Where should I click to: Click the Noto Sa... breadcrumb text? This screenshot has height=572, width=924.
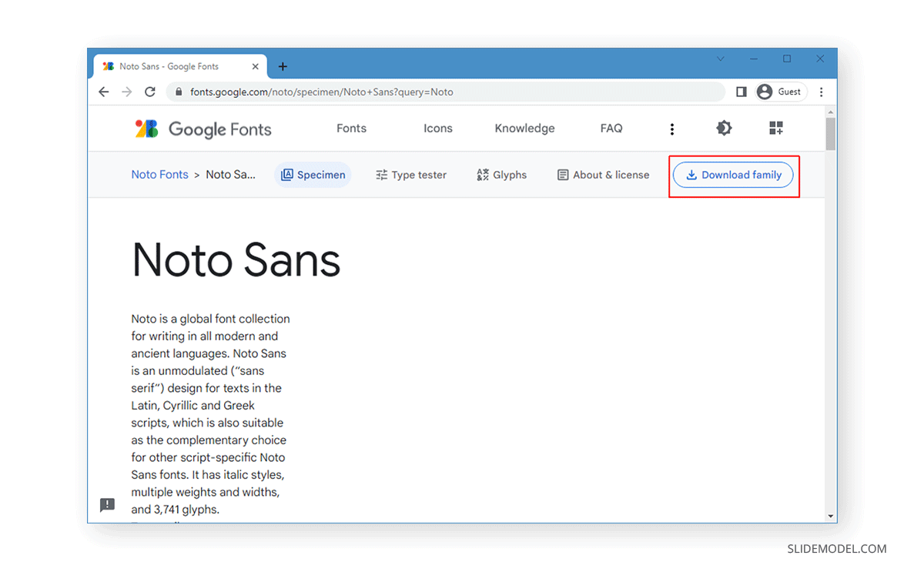pyautogui.click(x=231, y=175)
